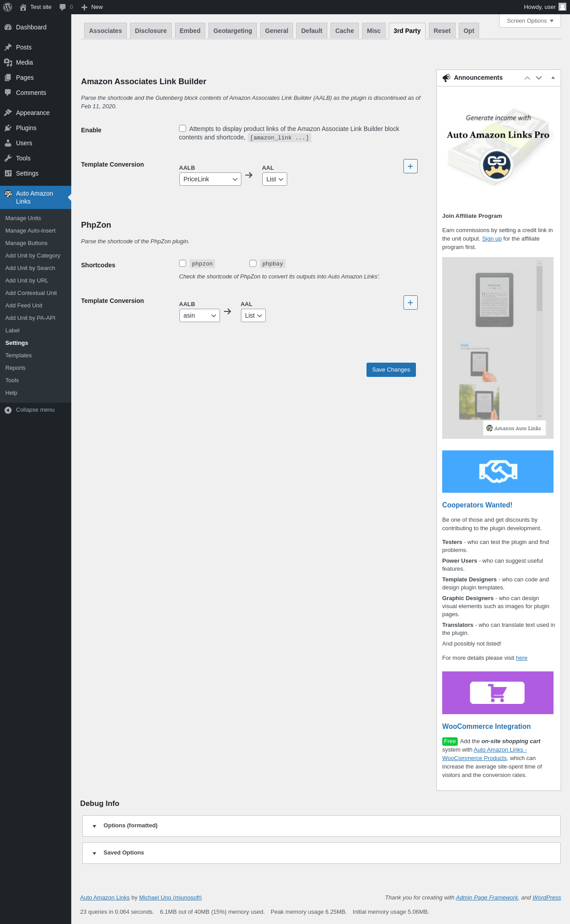The height and width of the screenshot is (924, 570).
Task: Switch to the Embed tab
Action: [x=190, y=31]
